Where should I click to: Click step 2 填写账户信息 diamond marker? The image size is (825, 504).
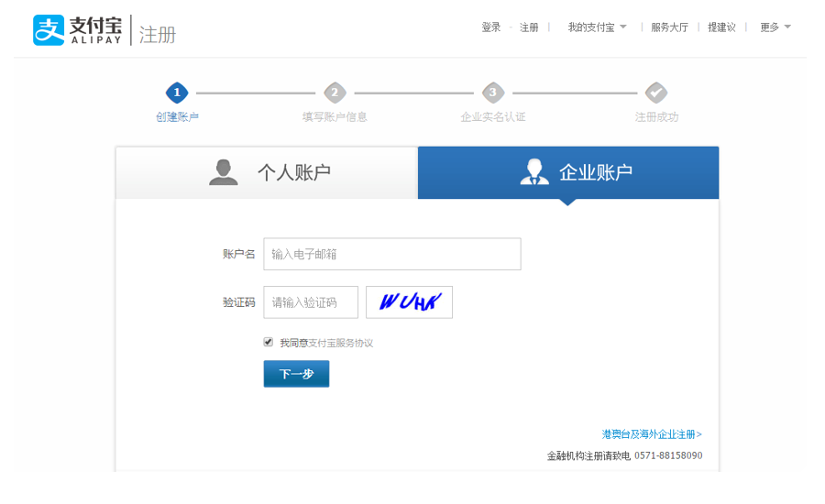pos(335,93)
